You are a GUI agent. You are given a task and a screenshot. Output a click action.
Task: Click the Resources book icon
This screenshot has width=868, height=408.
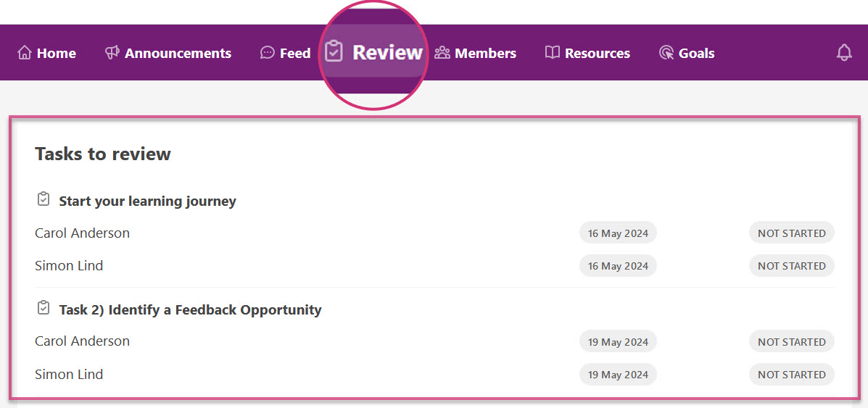pos(553,53)
